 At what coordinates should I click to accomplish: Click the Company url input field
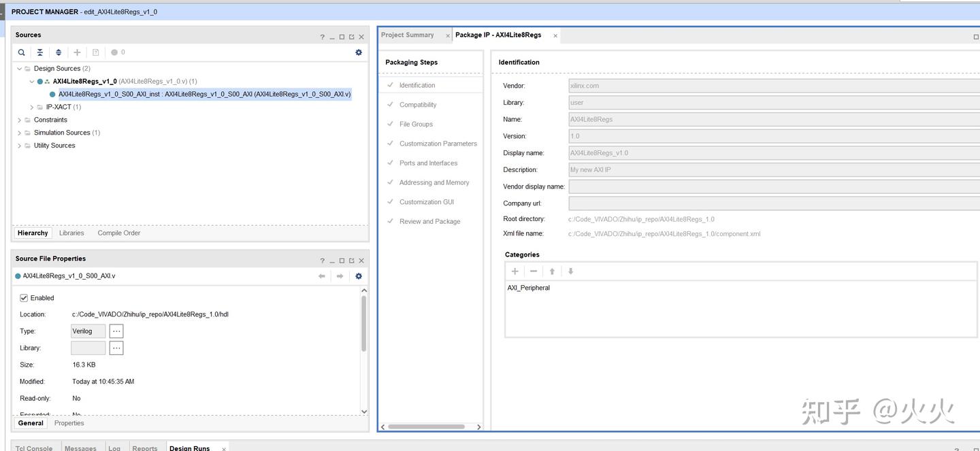774,203
